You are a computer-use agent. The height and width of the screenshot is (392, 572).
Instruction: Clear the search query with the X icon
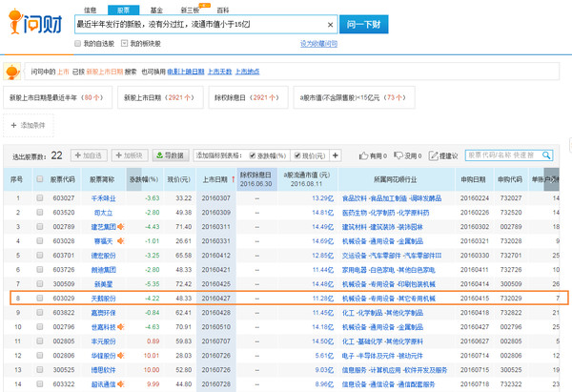tap(330, 25)
